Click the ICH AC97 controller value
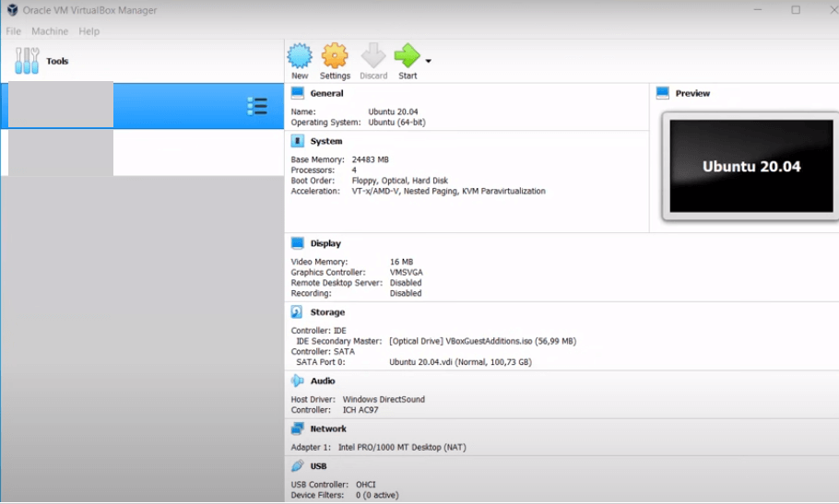Screen dimensions: 839x504 click(x=360, y=410)
